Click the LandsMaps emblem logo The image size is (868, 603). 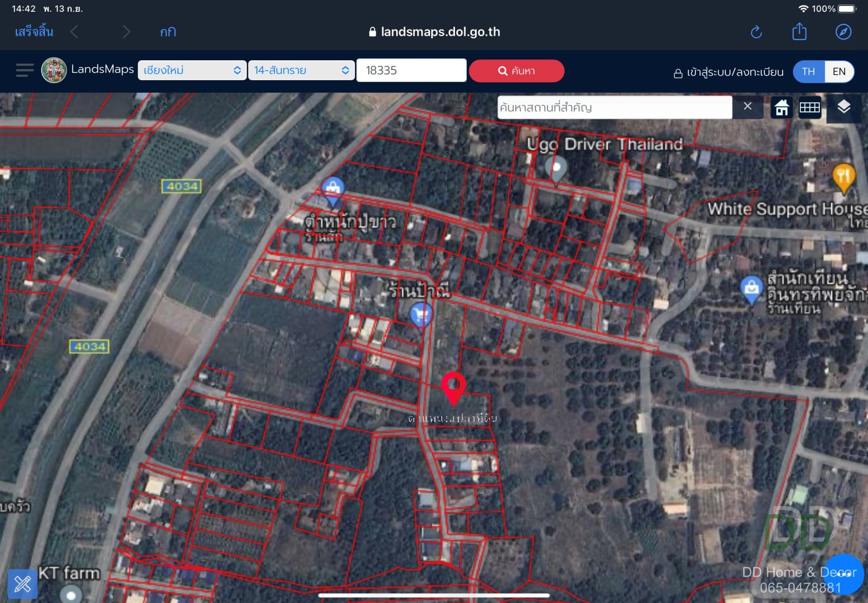click(x=54, y=70)
